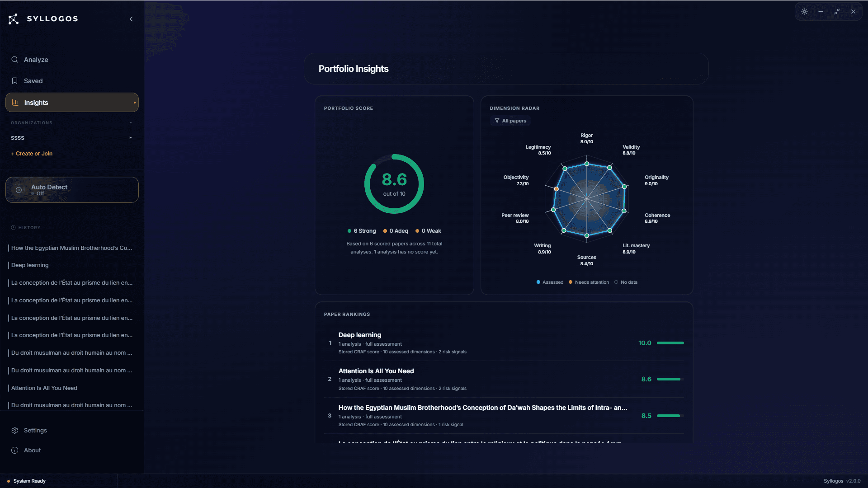
Task: Click the Syllogos logo icon
Action: [x=14, y=19]
